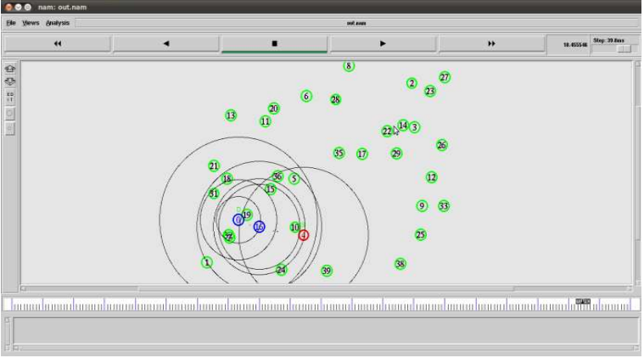Screen dimensions: 644x358
Task: Select green node 18
Action: pos(227,179)
